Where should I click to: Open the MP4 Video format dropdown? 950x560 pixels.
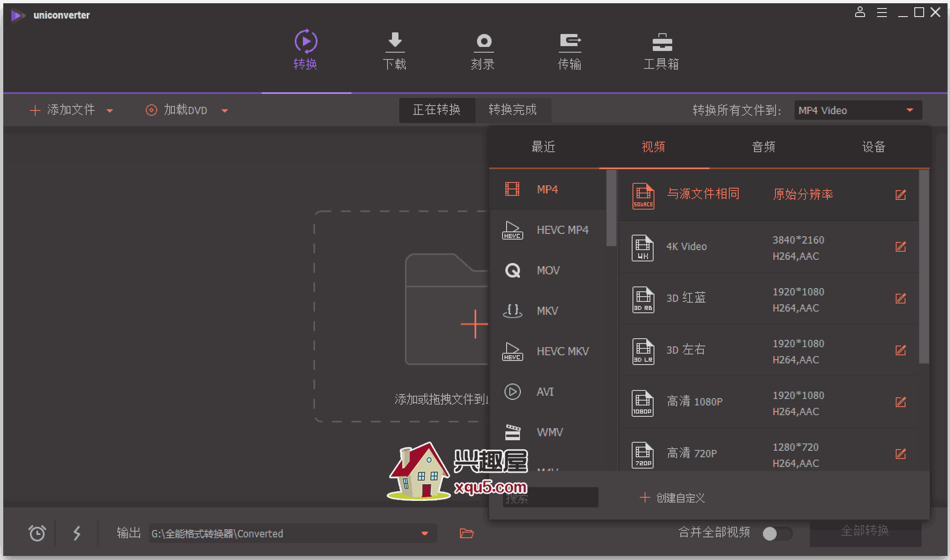click(858, 110)
